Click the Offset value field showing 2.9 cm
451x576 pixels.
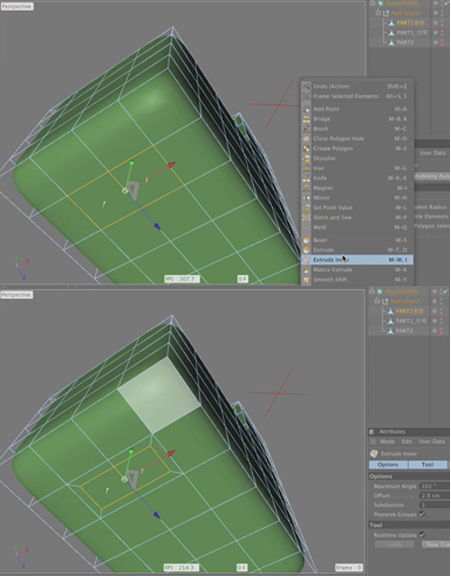click(x=434, y=496)
